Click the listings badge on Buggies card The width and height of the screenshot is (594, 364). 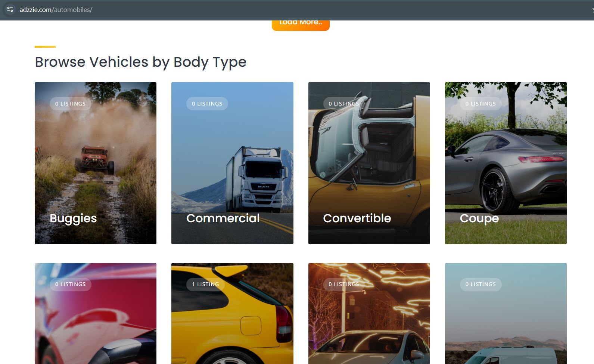(x=70, y=104)
